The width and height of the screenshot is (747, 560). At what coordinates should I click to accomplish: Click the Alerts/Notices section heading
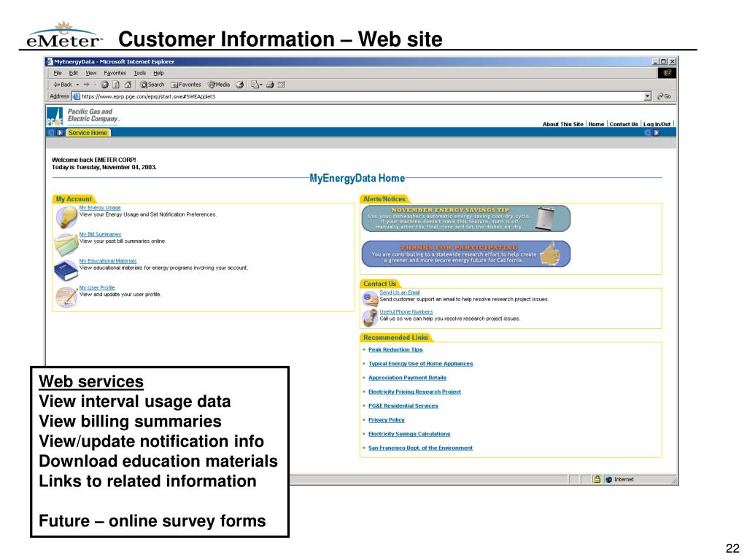click(384, 199)
